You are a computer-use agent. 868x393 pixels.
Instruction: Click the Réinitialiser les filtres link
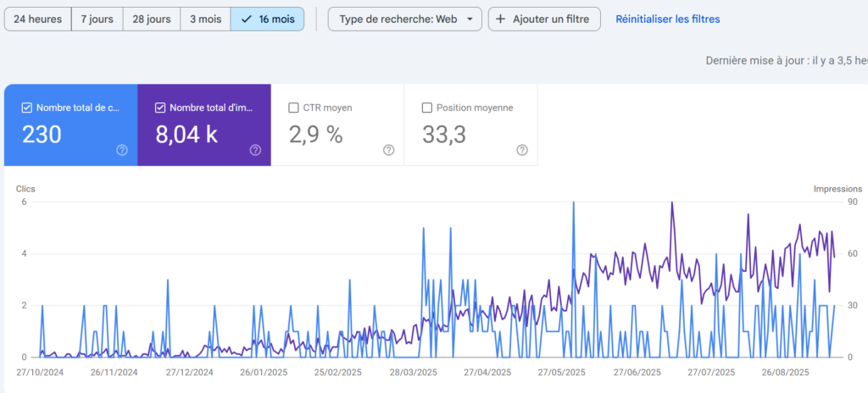tap(667, 19)
